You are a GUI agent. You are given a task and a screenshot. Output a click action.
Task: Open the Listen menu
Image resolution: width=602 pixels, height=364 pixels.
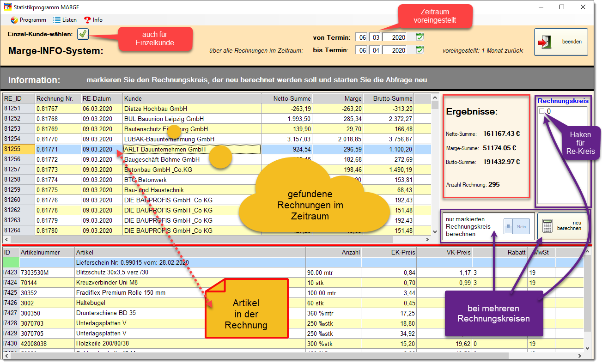pyautogui.click(x=65, y=20)
